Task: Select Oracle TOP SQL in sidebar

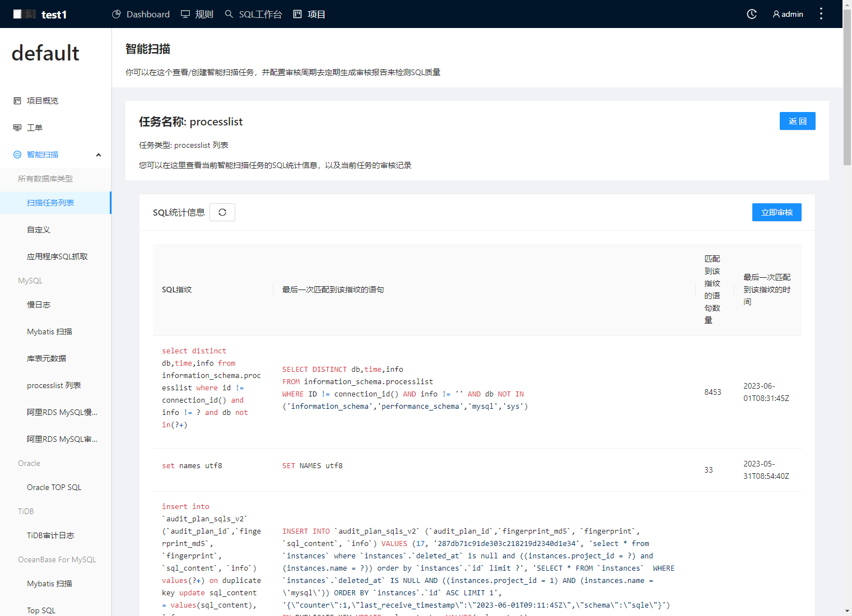Action: click(55, 487)
